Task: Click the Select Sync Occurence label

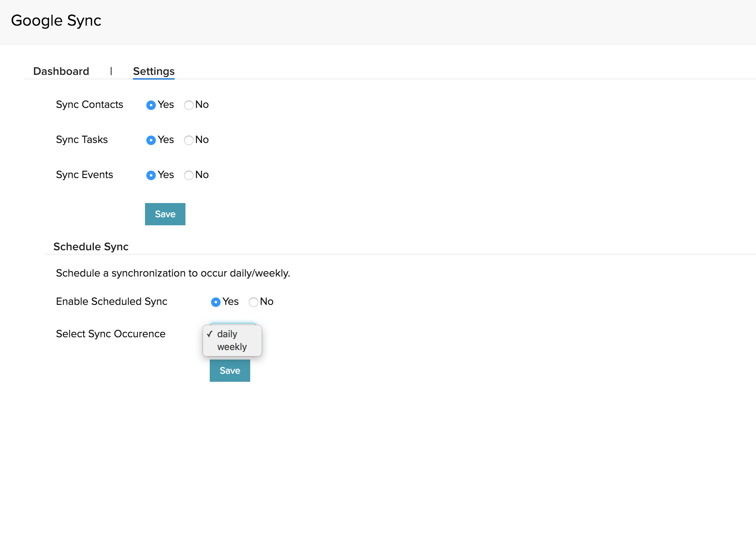Action: (111, 334)
